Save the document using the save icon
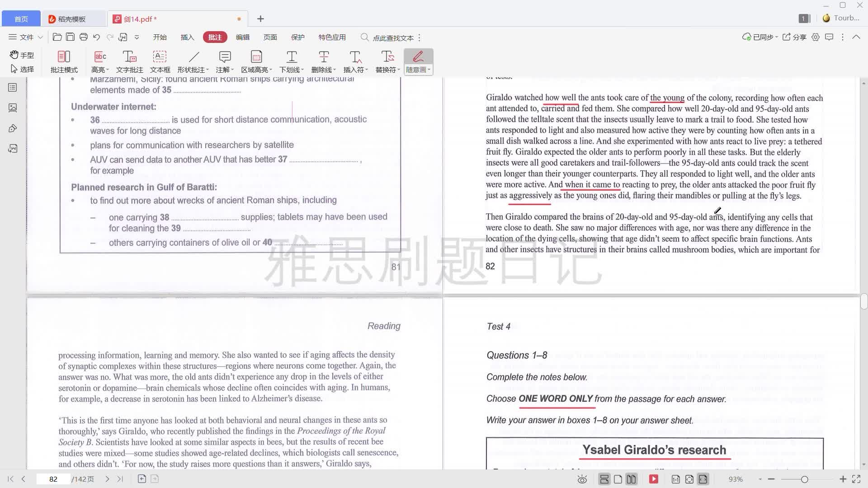 pyautogui.click(x=70, y=37)
